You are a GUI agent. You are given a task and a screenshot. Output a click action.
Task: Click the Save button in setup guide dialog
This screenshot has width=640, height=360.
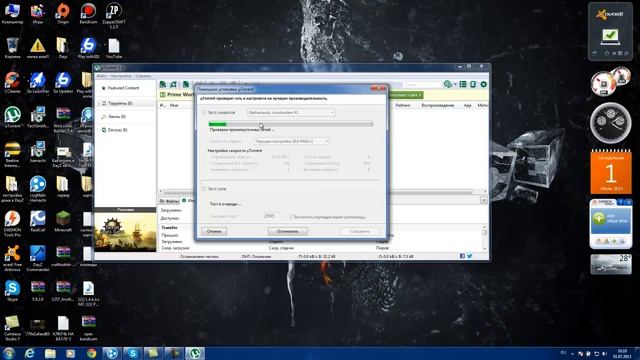pyautogui.click(x=360, y=231)
